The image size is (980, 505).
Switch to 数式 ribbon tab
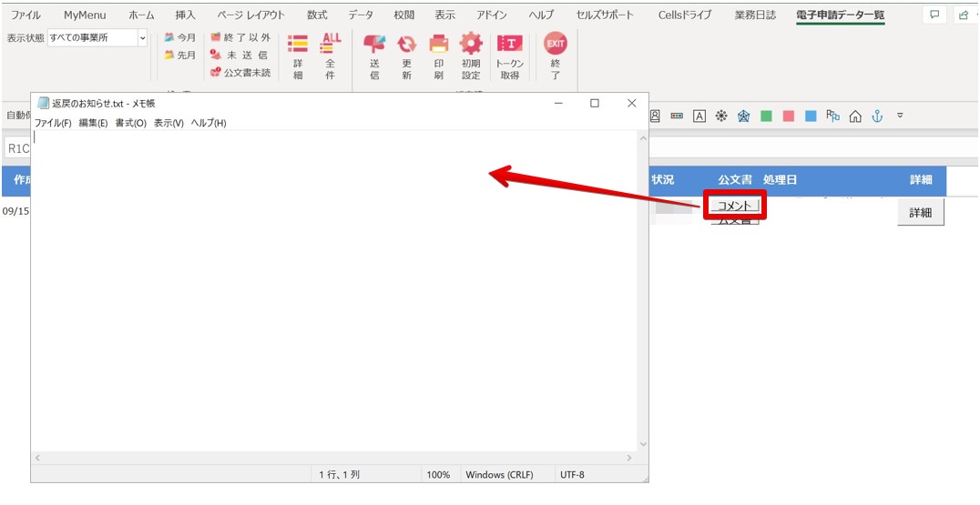[317, 15]
